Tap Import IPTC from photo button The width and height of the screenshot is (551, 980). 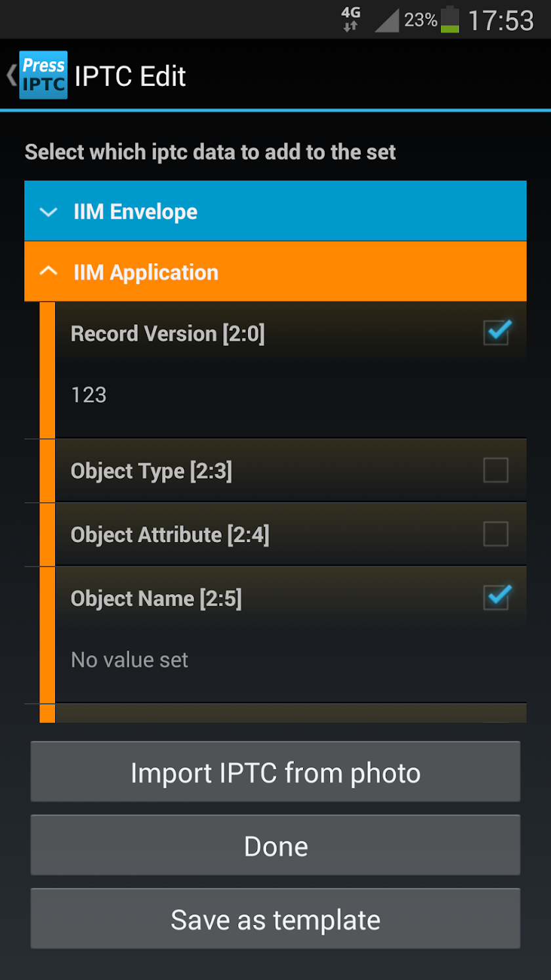275,772
